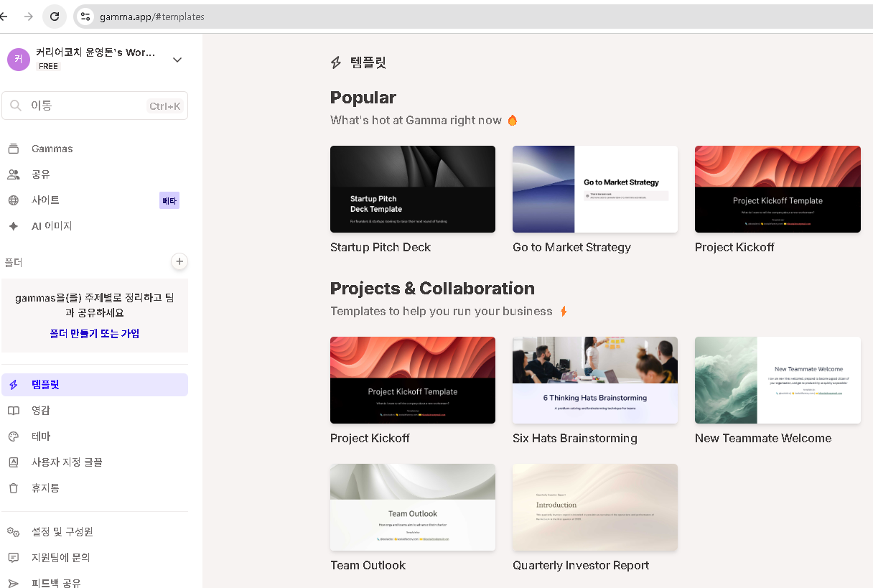Click the 베타 badge next to 사이트
The width and height of the screenshot is (873, 588).
169,200
